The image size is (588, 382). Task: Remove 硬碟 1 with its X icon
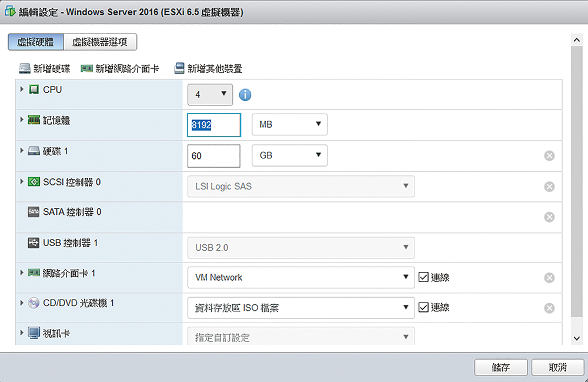[549, 156]
